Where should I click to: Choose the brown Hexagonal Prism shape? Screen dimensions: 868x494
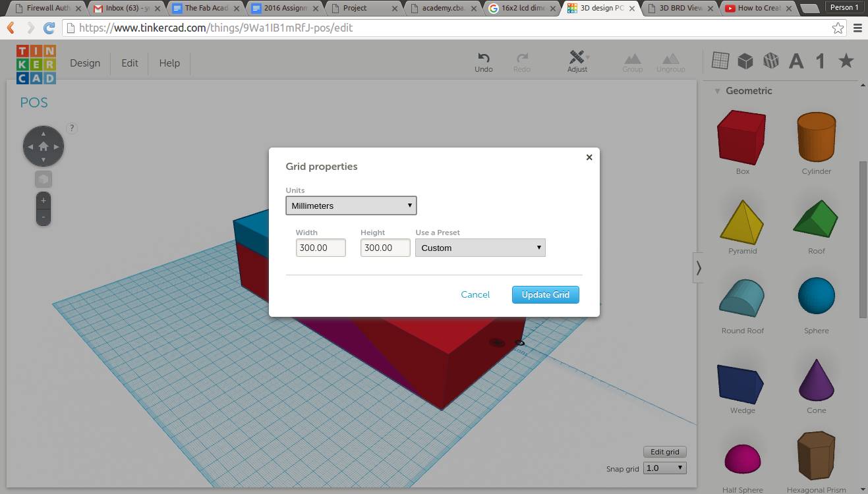(x=817, y=457)
